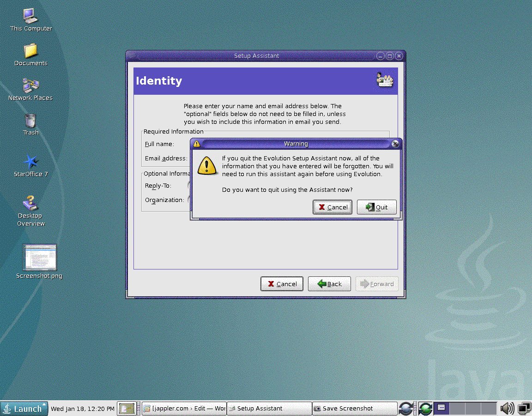532x416 pixels.
Task: Click Cancel in the Warning dialog
Action: (x=332, y=207)
